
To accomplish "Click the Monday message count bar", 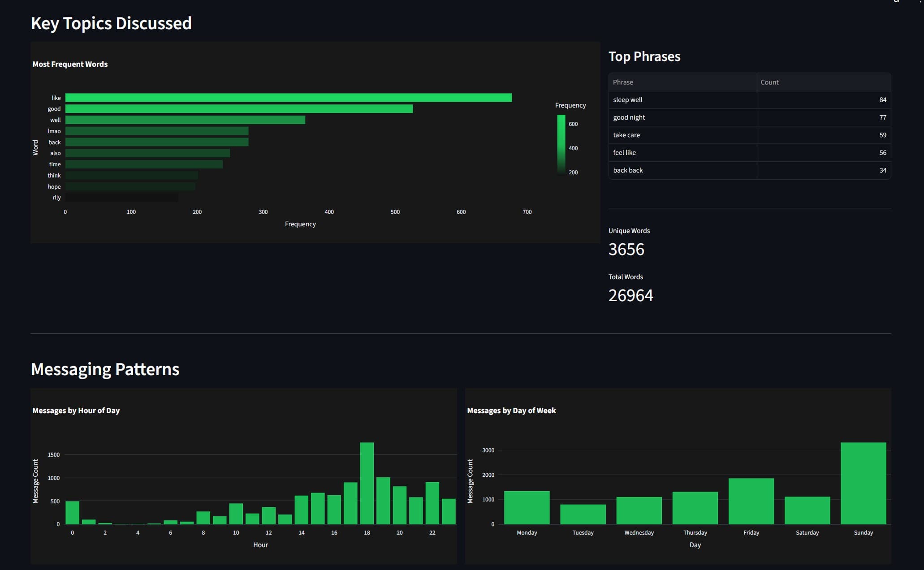I will click(527, 508).
